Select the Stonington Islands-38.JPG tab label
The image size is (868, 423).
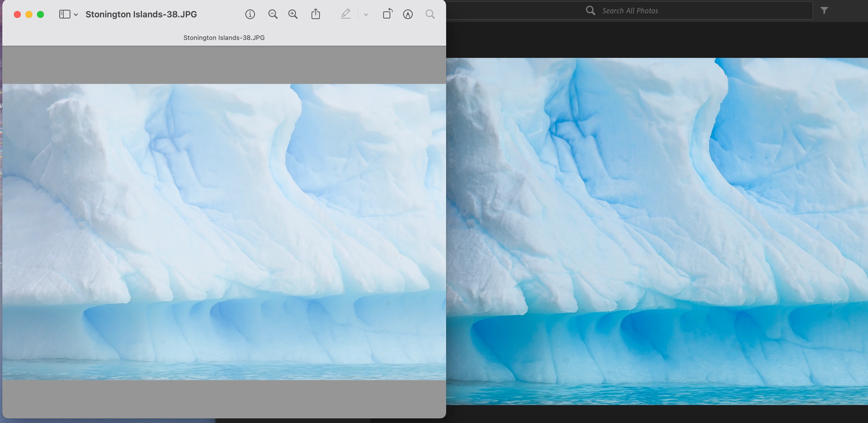(x=224, y=38)
